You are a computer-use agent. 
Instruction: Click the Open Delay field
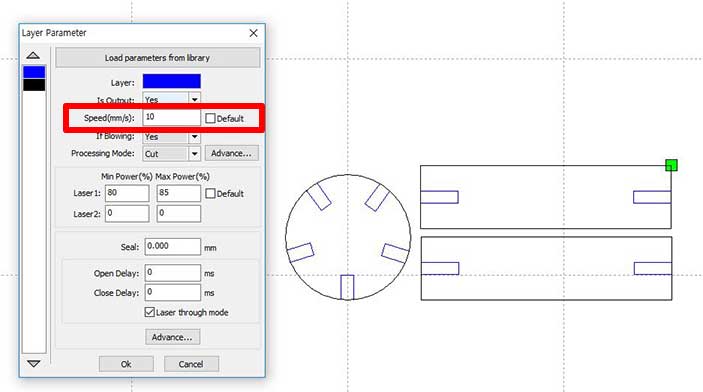tap(173, 273)
